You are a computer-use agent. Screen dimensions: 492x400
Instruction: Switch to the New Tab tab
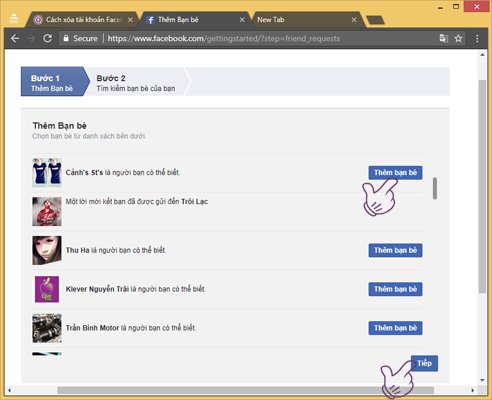(x=307, y=20)
